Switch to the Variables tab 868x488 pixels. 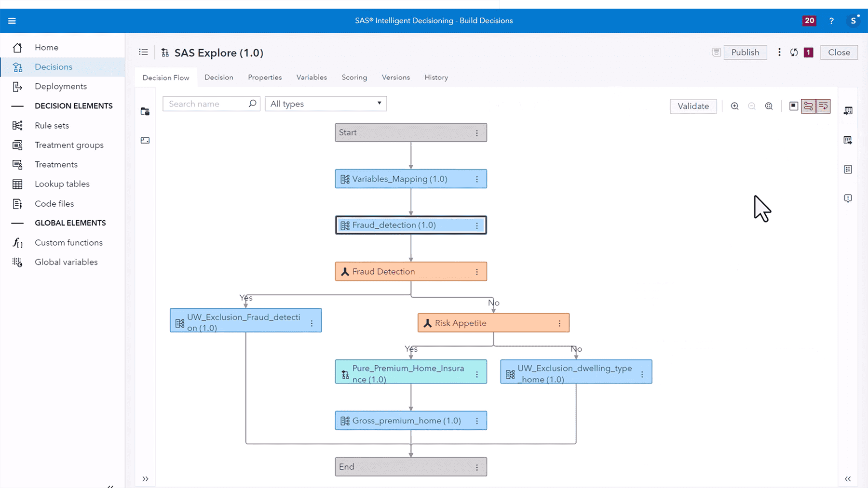312,78
